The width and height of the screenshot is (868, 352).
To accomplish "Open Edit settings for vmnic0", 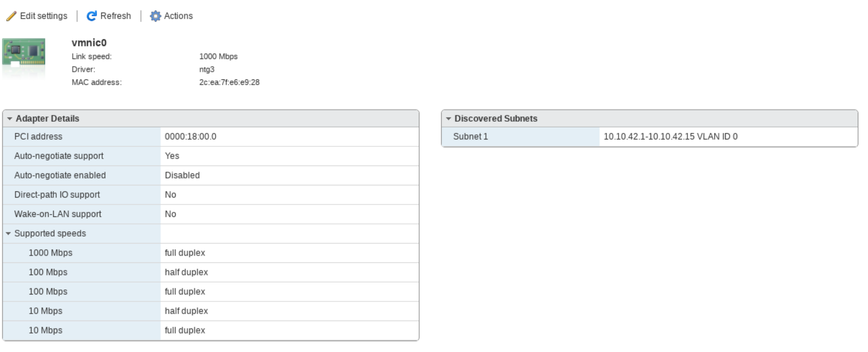I will tap(43, 16).
